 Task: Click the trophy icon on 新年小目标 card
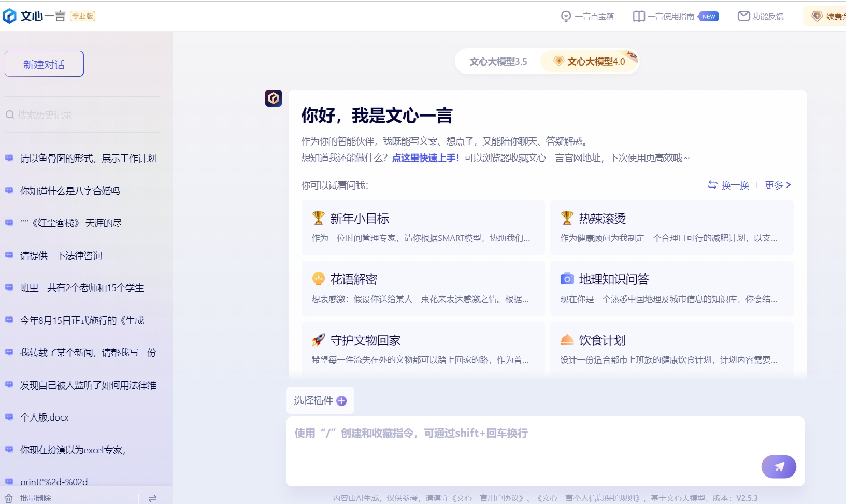(319, 218)
